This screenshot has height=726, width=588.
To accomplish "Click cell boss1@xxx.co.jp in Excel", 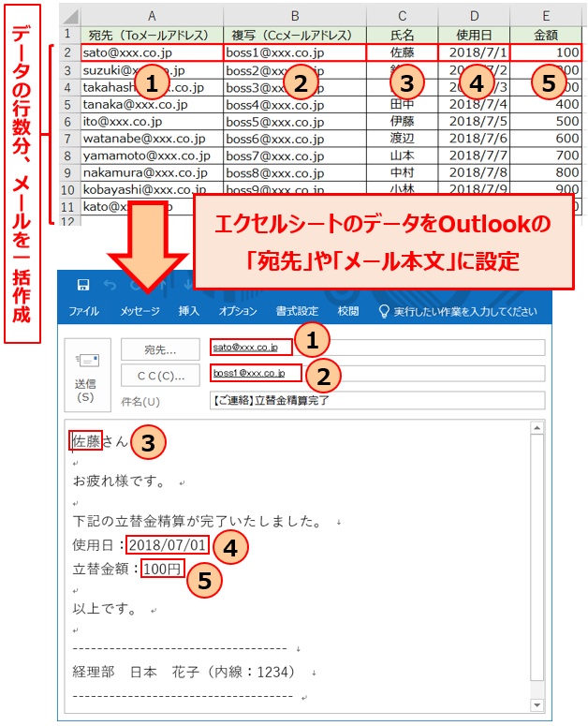I will click(x=295, y=52).
